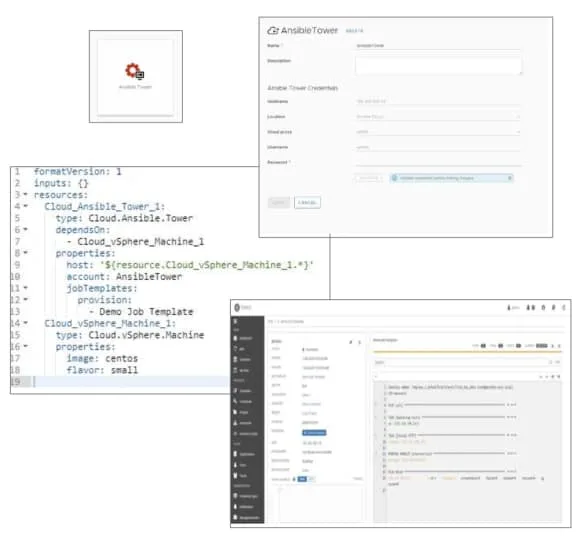Viewport: 582px width, 537px height.
Task: Click the cloud icon next to AnsibleTower title
Action: (273, 30)
